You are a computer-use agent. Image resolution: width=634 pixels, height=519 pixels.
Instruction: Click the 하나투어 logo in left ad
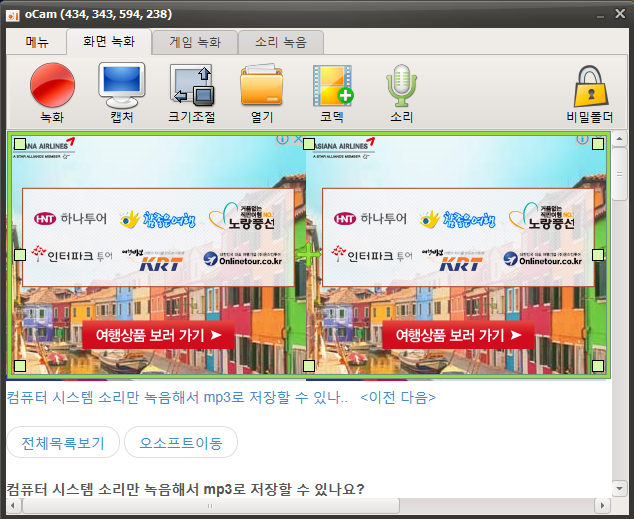coord(71,218)
